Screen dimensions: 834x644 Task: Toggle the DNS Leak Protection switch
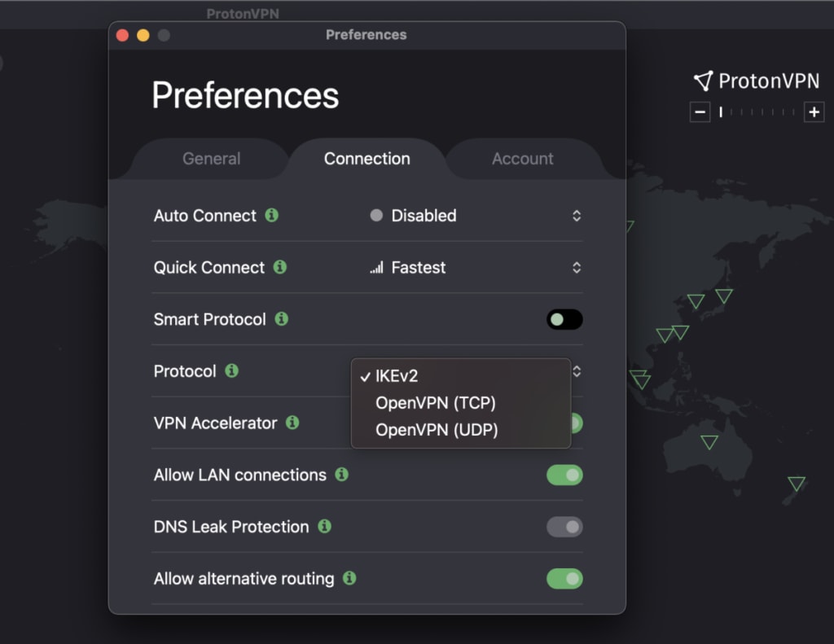click(x=564, y=527)
